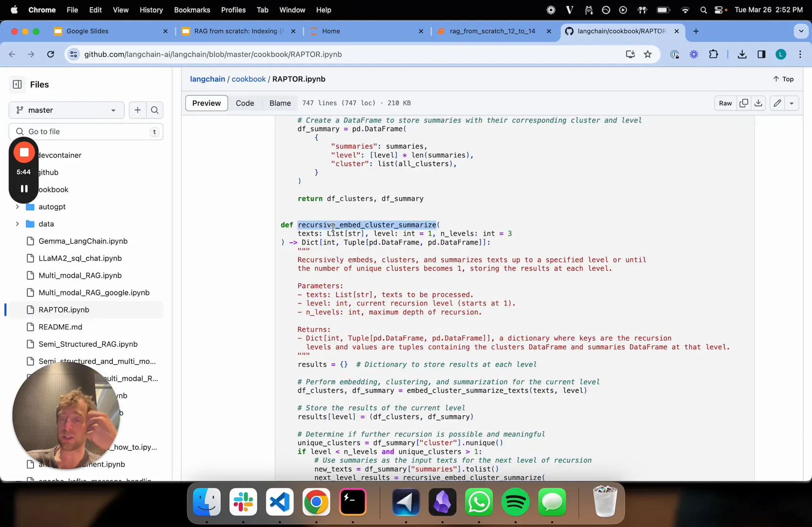This screenshot has width=812, height=527.
Task: Open tab search dropdown arrow
Action: tap(801, 31)
